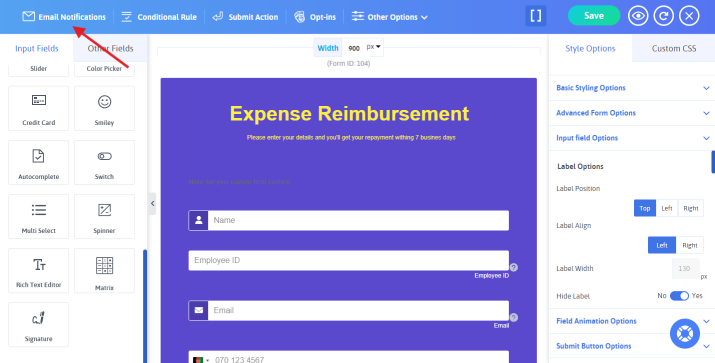This screenshot has width=715, height=363.
Task: Click the Name input field
Action: coord(358,220)
